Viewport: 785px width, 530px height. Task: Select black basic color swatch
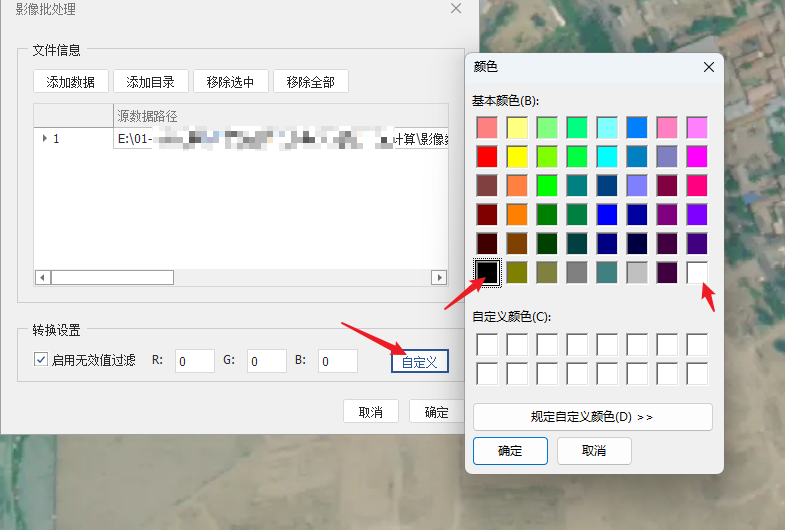point(487,271)
